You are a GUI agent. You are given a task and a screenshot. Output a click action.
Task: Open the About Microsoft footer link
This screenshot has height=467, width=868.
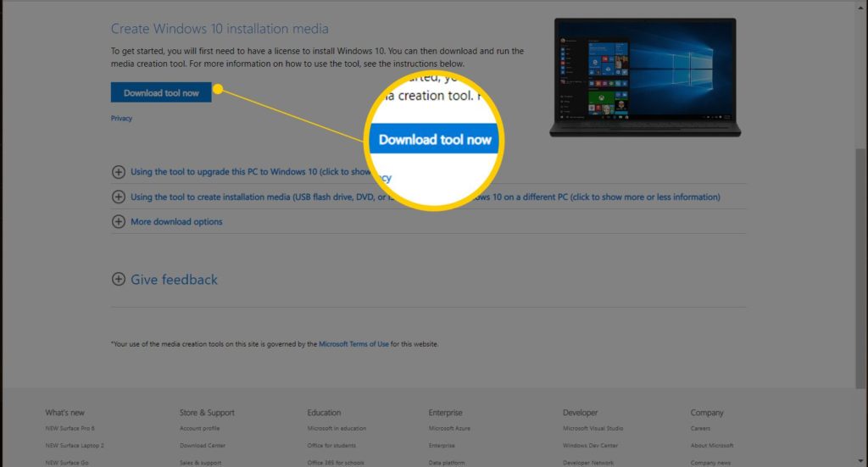[712, 446]
